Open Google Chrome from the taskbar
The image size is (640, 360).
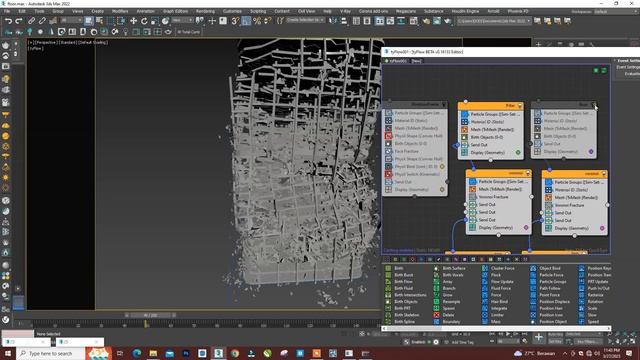[235, 353]
